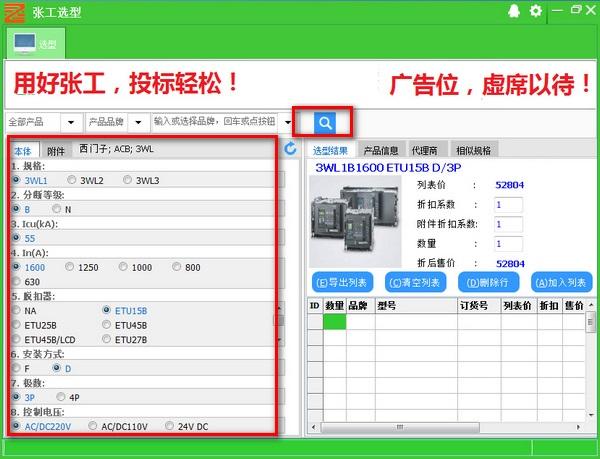Click the 3WL1B1600 ETU15B D/3P model title
The width and height of the screenshot is (600, 459).
388,168
